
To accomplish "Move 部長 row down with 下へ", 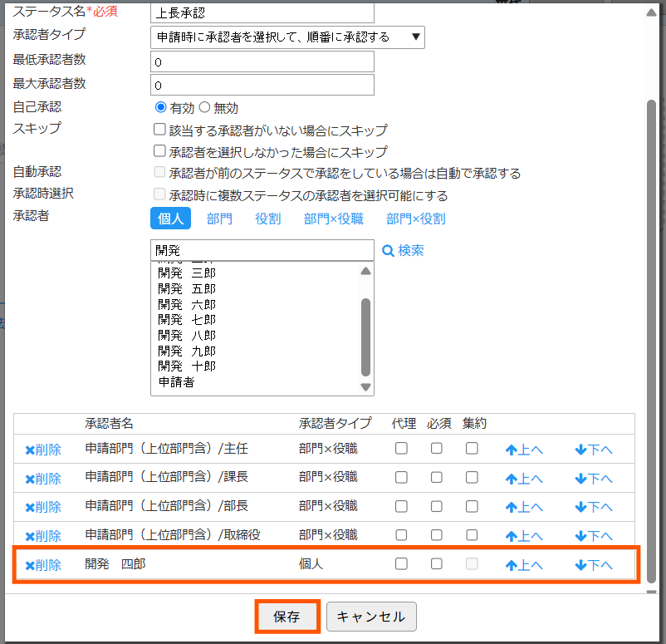I will (x=594, y=507).
